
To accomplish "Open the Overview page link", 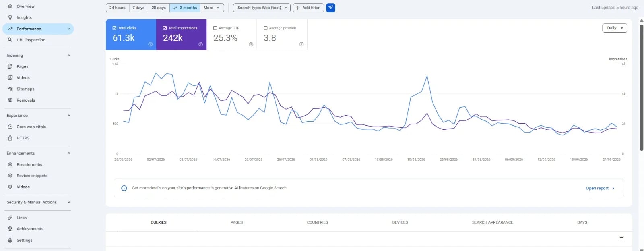I will click(26, 6).
